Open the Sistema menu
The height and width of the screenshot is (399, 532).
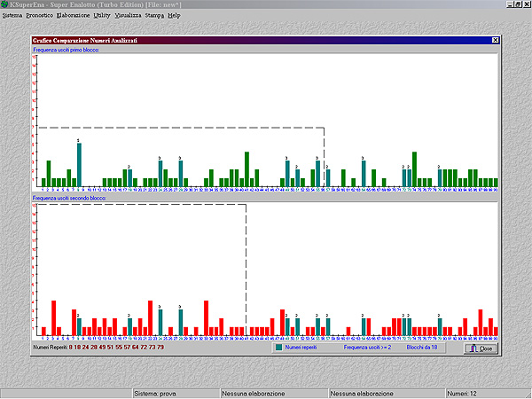tap(12, 16)
